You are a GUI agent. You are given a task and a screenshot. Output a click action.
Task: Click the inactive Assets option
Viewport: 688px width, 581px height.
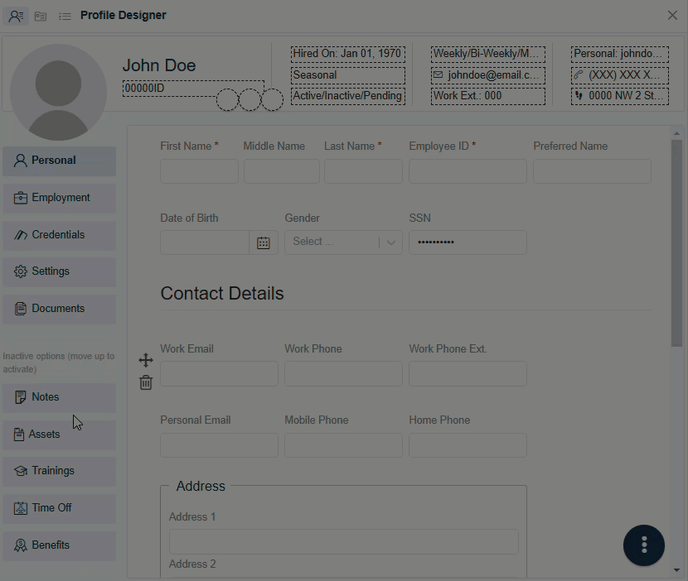[x=59, y=435]
